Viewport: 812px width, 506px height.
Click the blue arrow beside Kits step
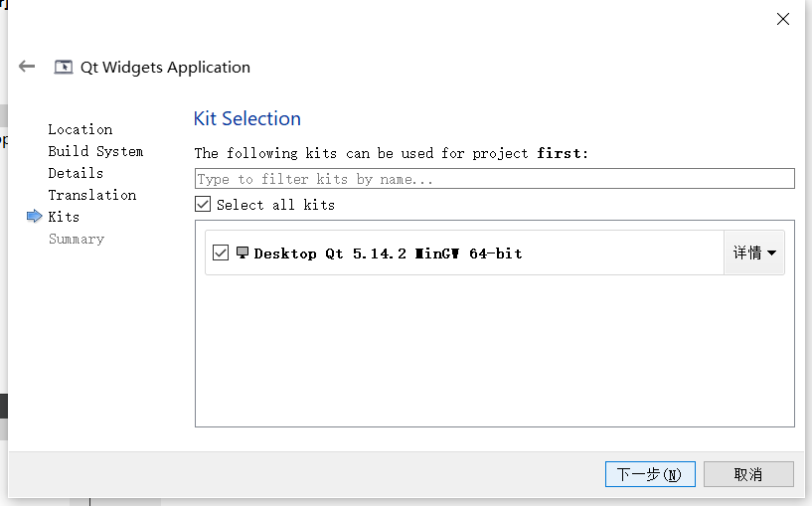34,216
